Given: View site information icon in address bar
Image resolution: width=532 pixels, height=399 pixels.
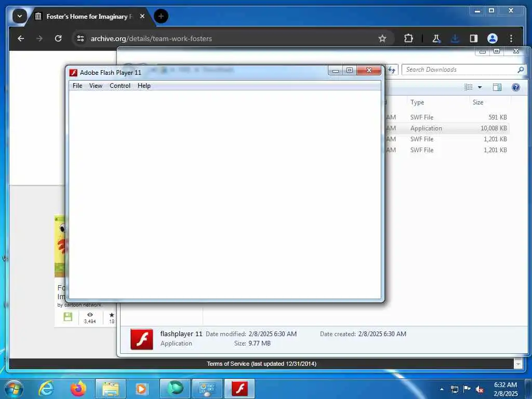Looking at the screenshot, I should coord(81,38).
